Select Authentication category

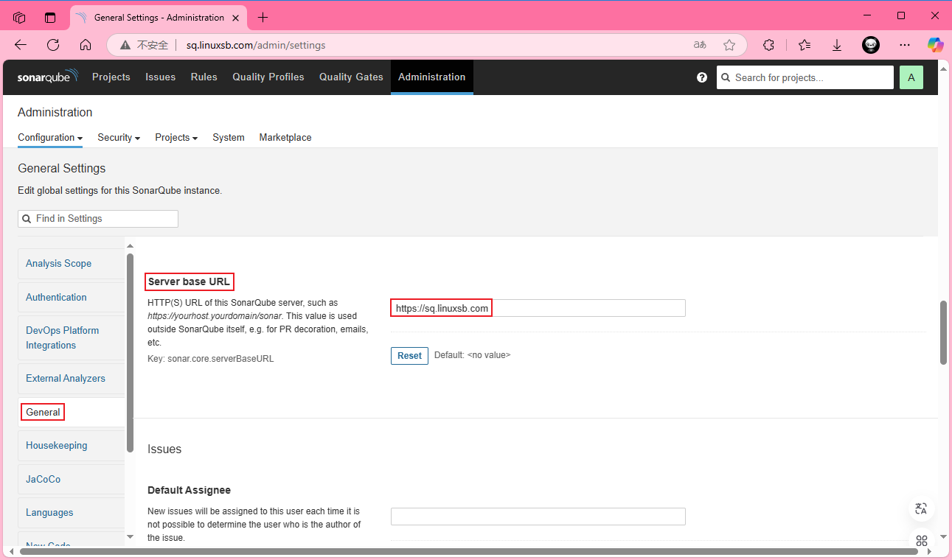(x=72, y=298)
